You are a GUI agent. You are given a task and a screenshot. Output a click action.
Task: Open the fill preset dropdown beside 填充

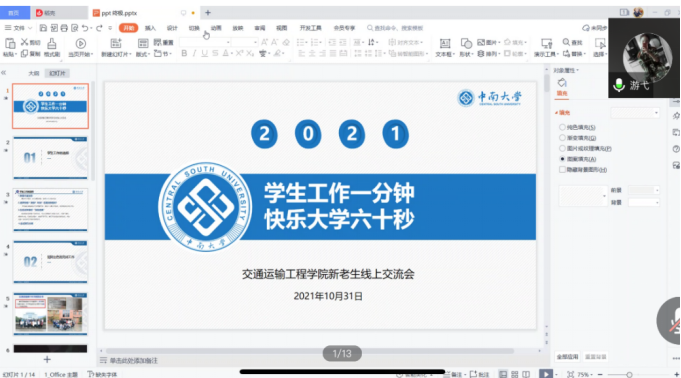tap(635, 113)
